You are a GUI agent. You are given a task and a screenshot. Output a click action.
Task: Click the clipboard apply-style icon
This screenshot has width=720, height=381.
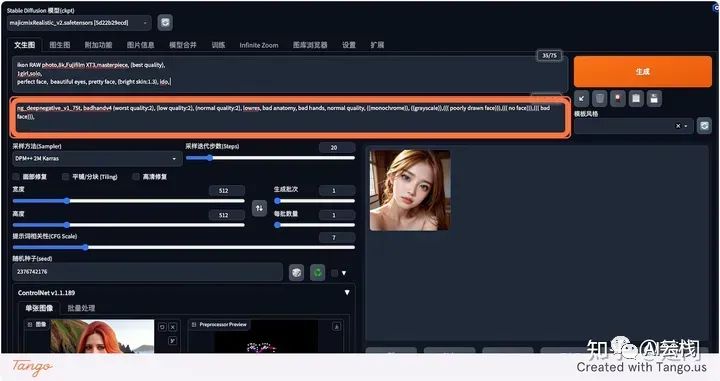pyautogui.click(x=636, y=98)
